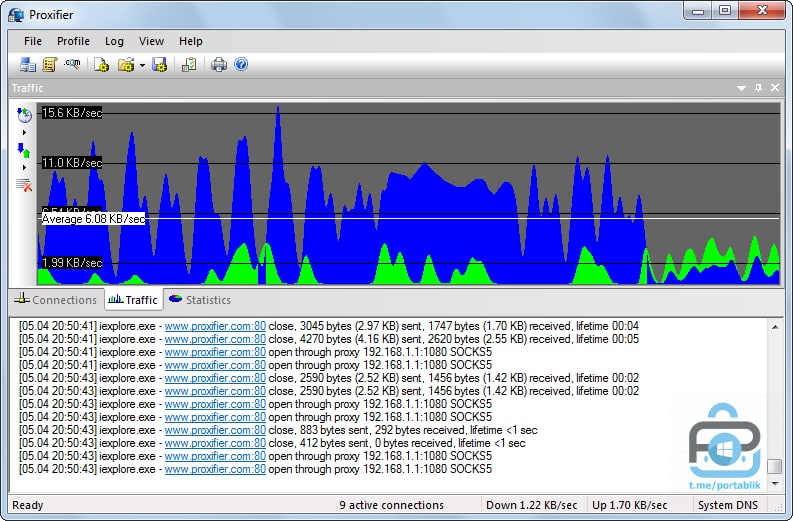Screen dimensions: 793x521
Task: Click Down 1.22 KB/sec status entry
Action: point(532,505)
